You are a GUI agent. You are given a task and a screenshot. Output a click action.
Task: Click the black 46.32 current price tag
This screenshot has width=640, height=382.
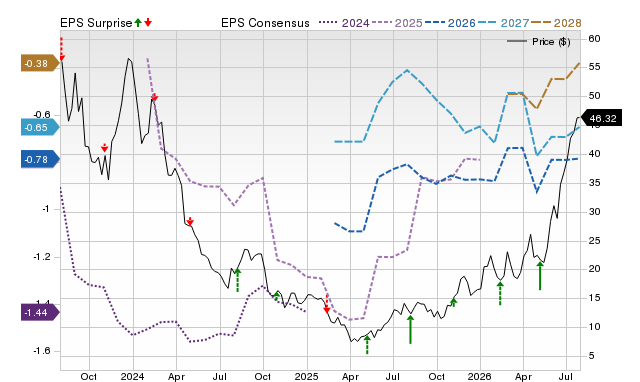[x=601, y=118]
